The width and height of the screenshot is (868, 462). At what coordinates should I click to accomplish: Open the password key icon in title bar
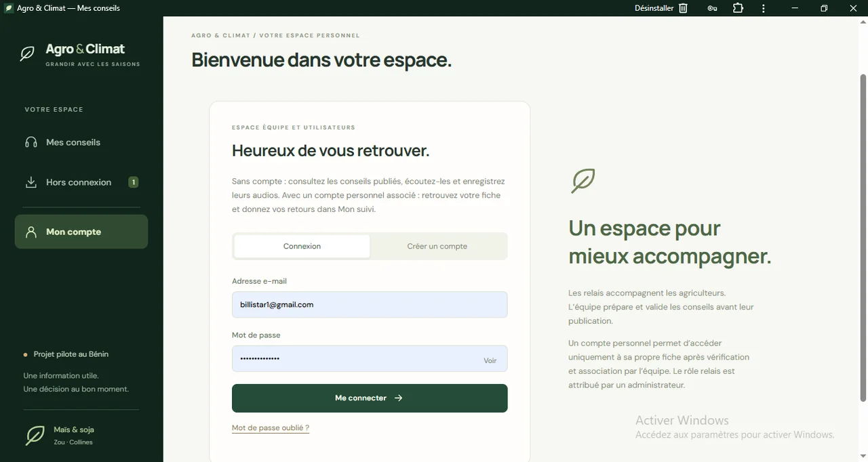point(712,8)
